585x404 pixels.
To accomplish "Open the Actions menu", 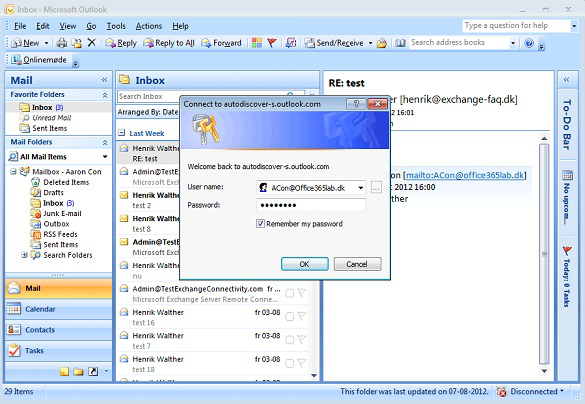I will tap(148, 26).
